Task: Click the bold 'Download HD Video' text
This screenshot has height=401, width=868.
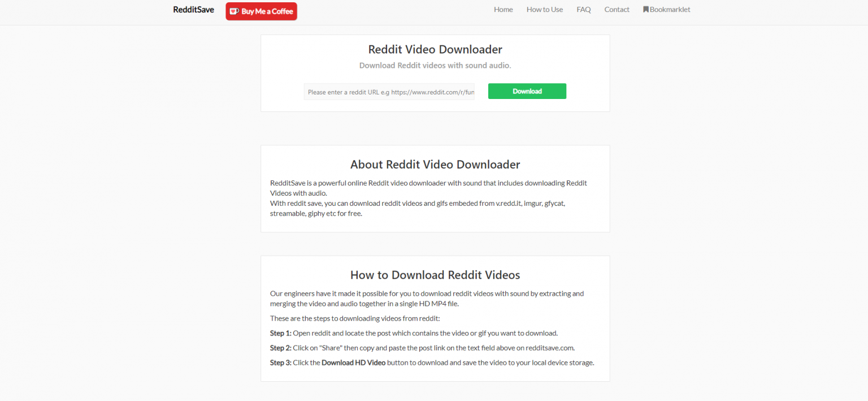Action: pos(354,363)
